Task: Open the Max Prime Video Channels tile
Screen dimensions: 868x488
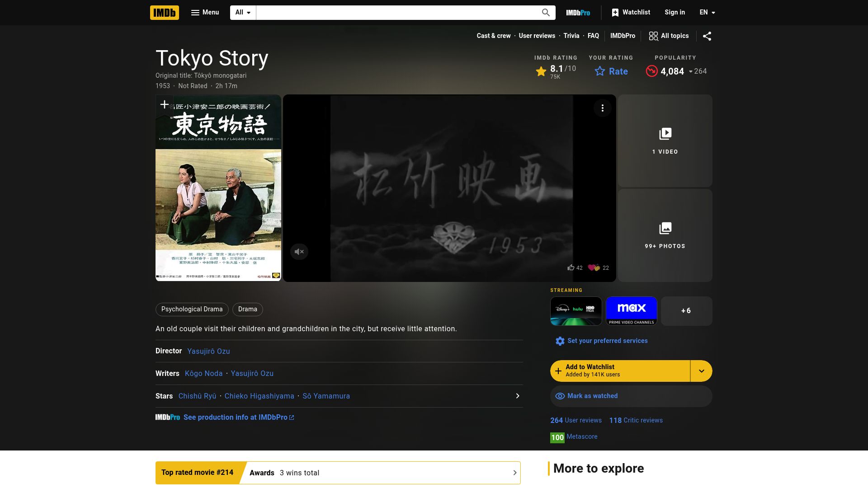Action: tap(631, 311)
